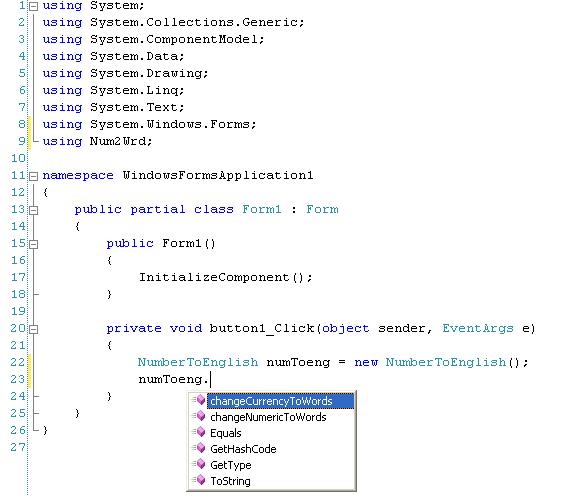This screenshot has width=562, height=498.
Task: Choose changeNumericToWords from the IntelliSense list
Action: coord(268,417)
